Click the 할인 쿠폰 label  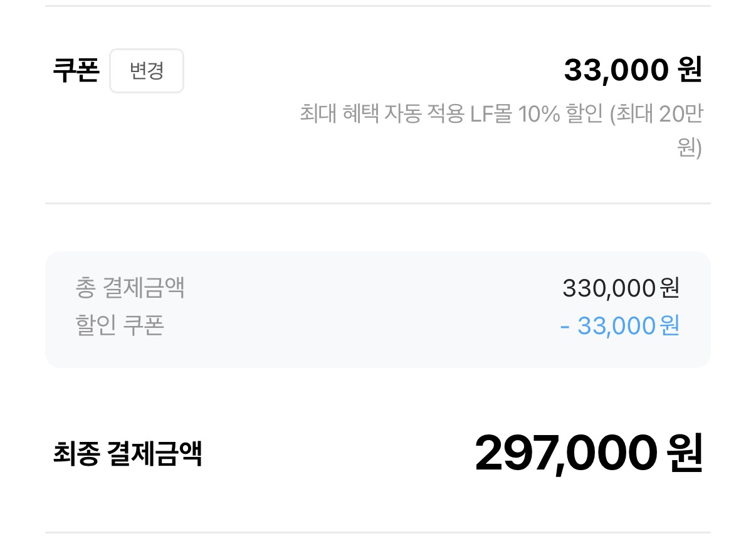[x=120, y=325]
